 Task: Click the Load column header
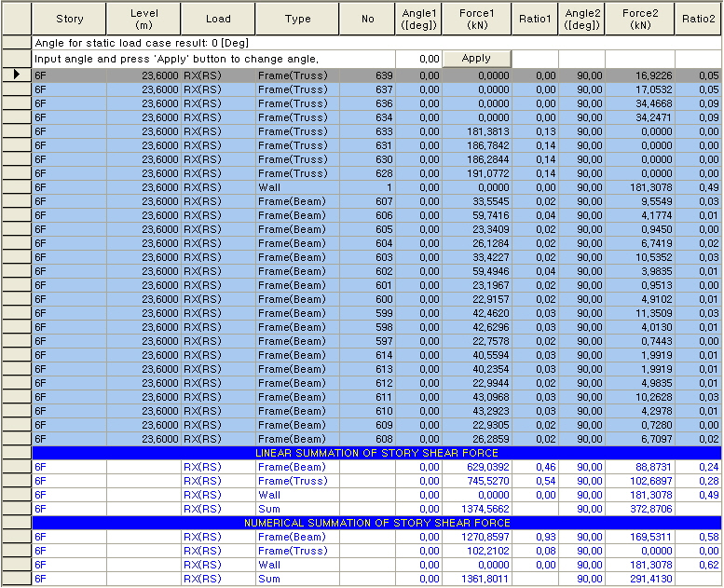coord(218,19)
